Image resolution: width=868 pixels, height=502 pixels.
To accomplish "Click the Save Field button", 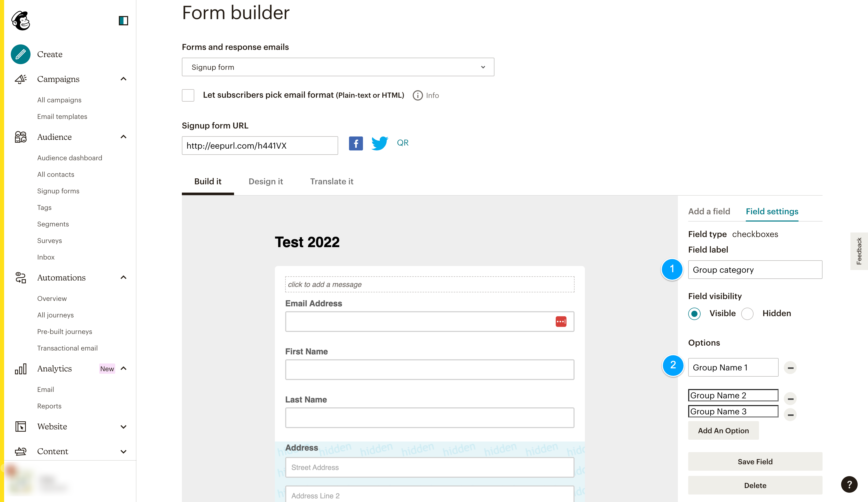I will (755, 461).
